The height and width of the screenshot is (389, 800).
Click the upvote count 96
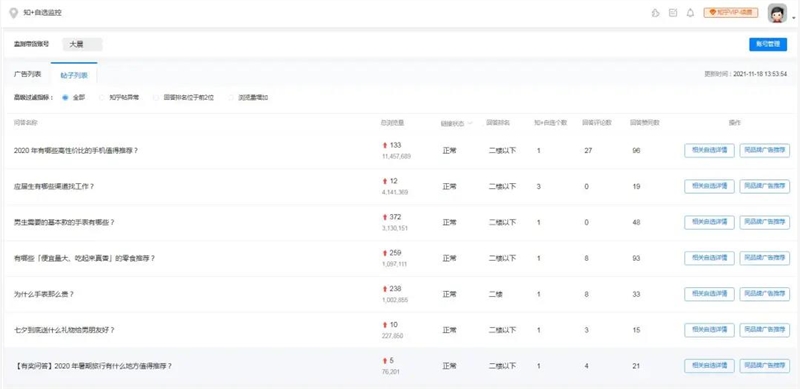pyautogui.click(x=636, y=151)
